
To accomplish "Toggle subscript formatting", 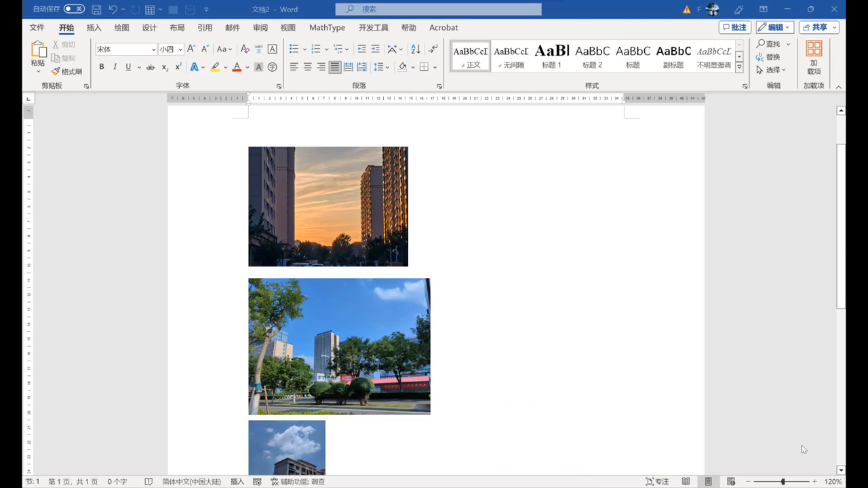I will click(x=165, y=67).
